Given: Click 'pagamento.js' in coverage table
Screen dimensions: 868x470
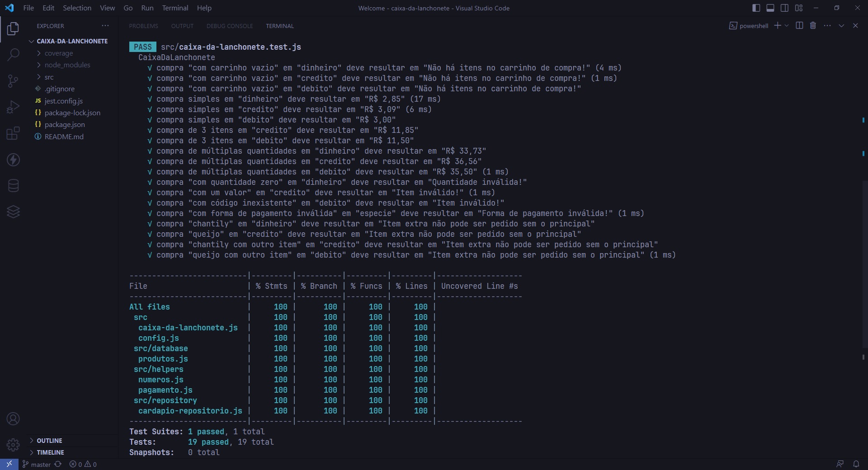Looking at the screenshot, I should tap(165, 390).
